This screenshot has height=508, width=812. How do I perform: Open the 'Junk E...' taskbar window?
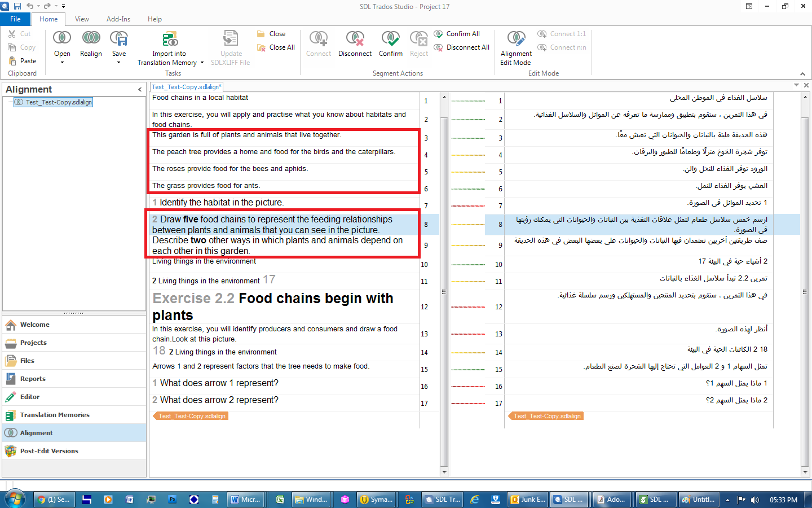click(x=528, y=500)
